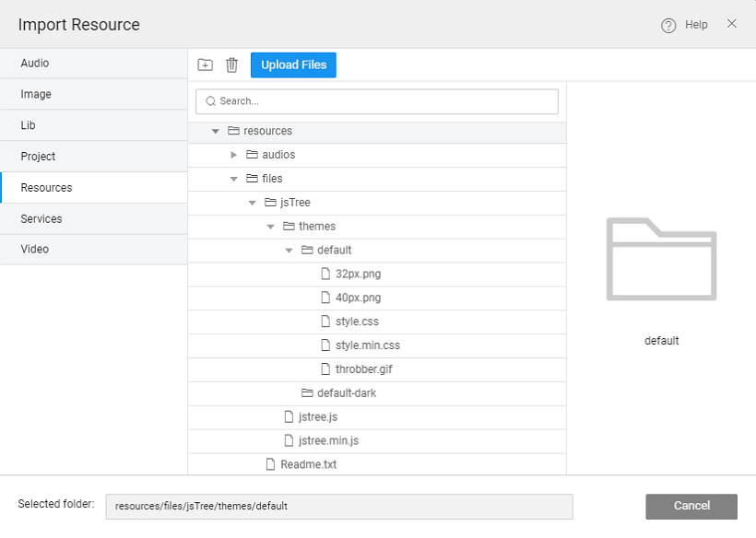Screen dimensions: 756x538
Task: Collapse the themes folder arrow
Action: tap(271, 227)
